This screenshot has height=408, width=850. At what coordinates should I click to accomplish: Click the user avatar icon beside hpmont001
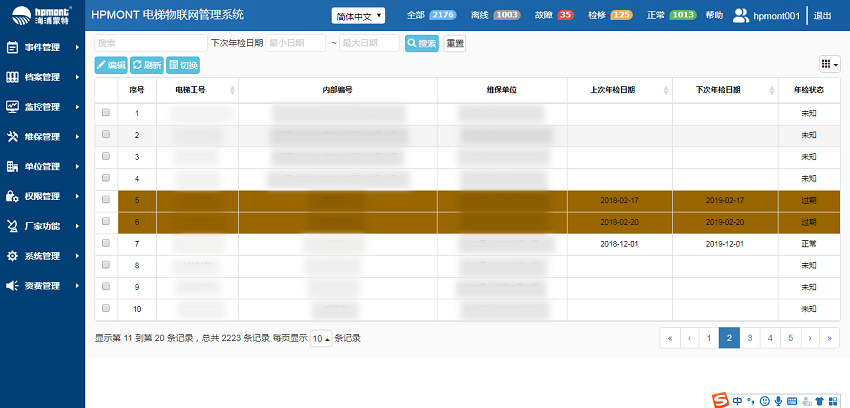click(740, 16)
